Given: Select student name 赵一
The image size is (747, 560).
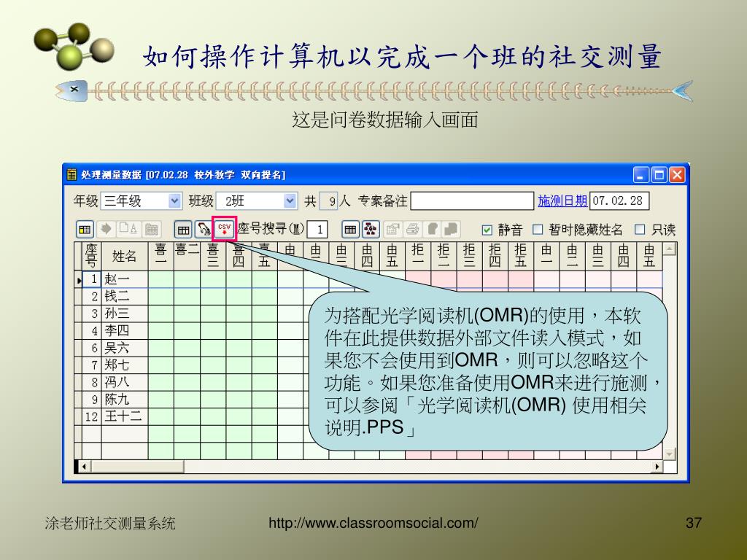Looking at the screenshot, I should 124,279.
